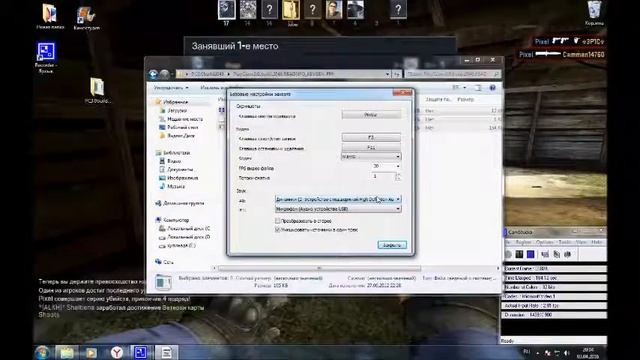Uncheck the mix sources into one track checkbox
640x360 pixels.
pyautogui.click(x=278, y=230)
